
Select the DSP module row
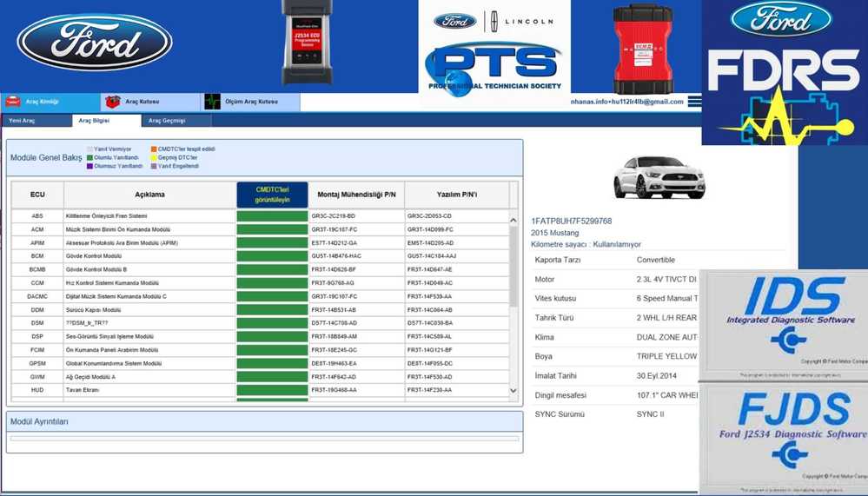pyautogui.click(x=260, y=336)
